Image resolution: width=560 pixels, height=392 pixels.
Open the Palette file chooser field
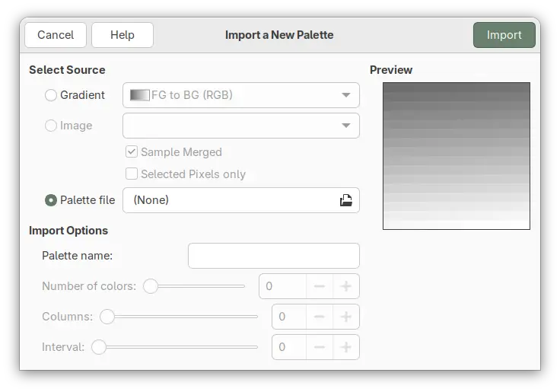pos(228,200)
